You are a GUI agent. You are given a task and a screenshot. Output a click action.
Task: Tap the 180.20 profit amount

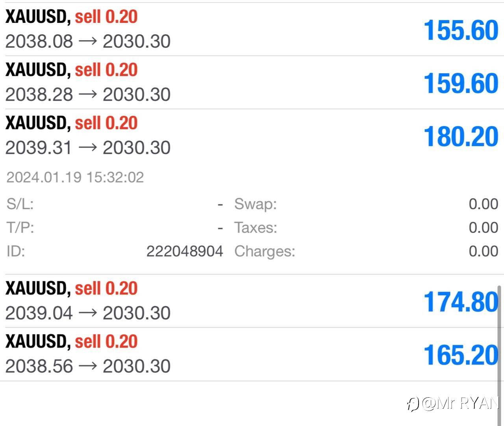[x=461, y=137]
